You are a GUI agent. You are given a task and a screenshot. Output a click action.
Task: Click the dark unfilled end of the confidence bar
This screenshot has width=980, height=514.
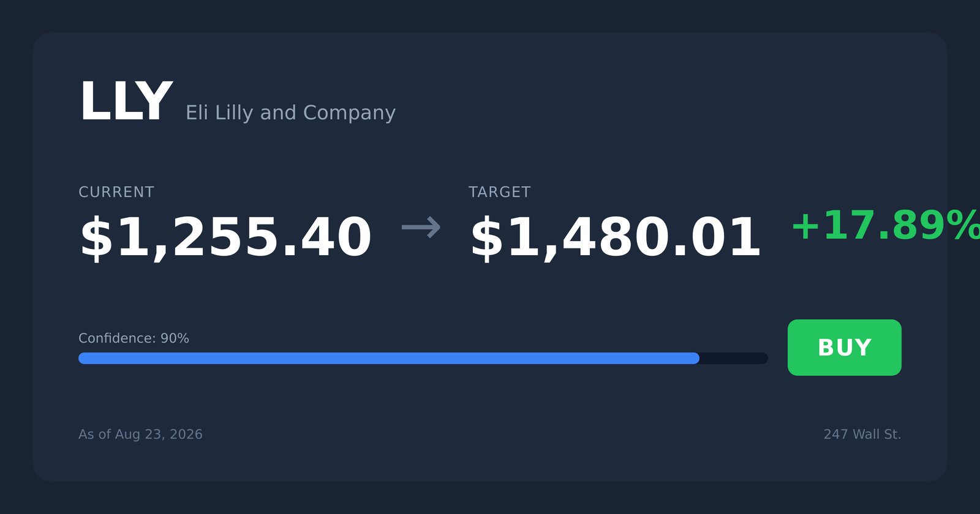[x=734, y=358]
